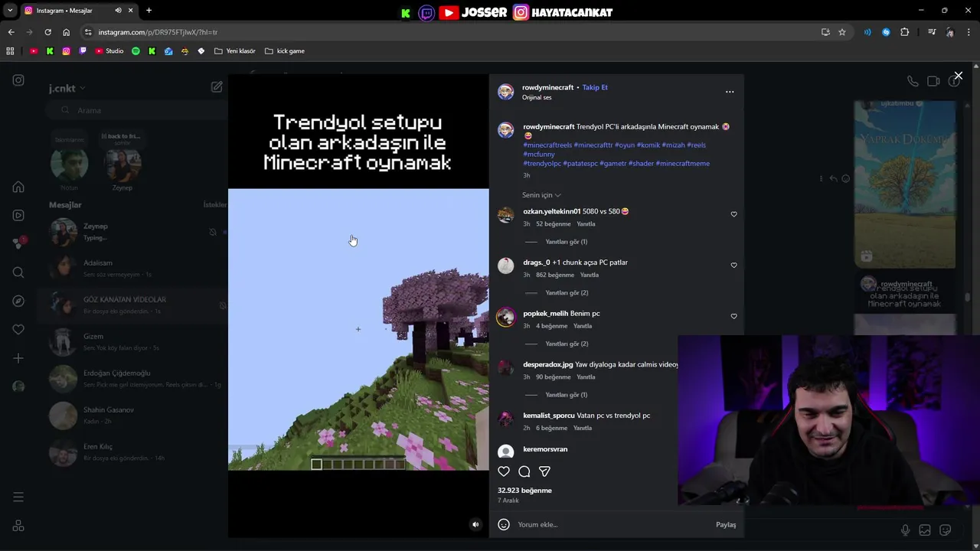Create new post with plus icon
This screenshot has height=551, width=980.
click(18, 358)
